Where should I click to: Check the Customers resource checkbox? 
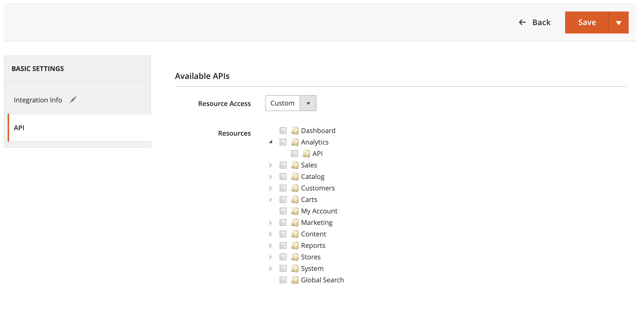point(283,188)
